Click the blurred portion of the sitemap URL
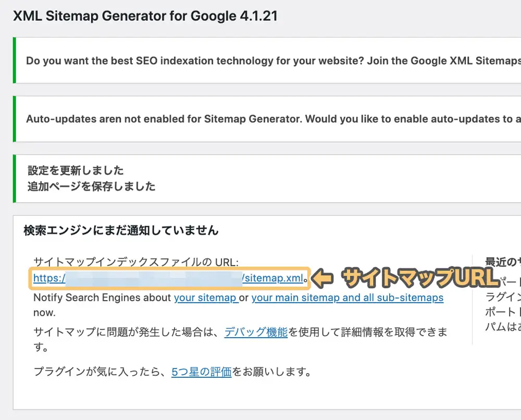Image resolution: width=521 pixels, height=420 pixels. (x=156, y=279)
